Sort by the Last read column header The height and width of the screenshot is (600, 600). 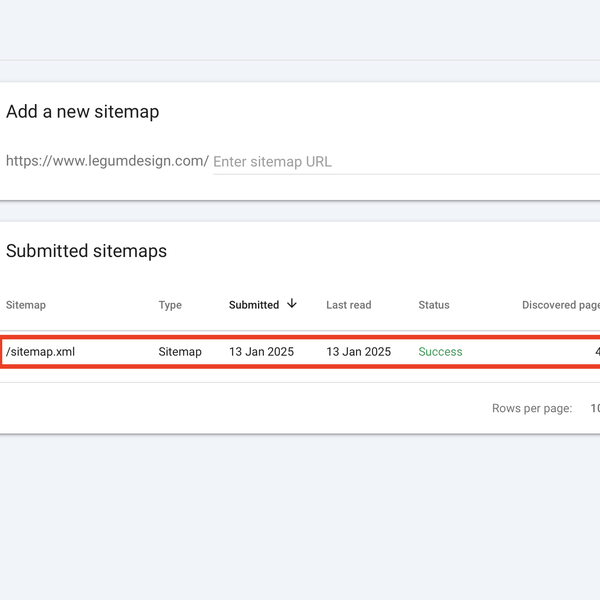click(x=348, y=305)
